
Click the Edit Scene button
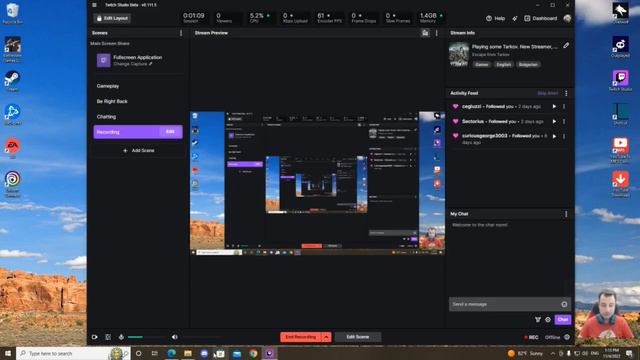click(x=358, y=337)
